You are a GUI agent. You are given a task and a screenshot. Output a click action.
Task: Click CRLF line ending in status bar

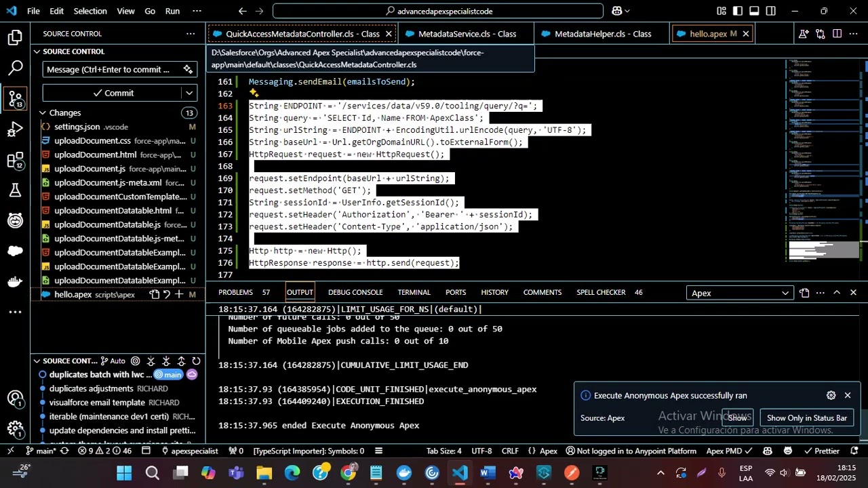click(x=510, y=451)
